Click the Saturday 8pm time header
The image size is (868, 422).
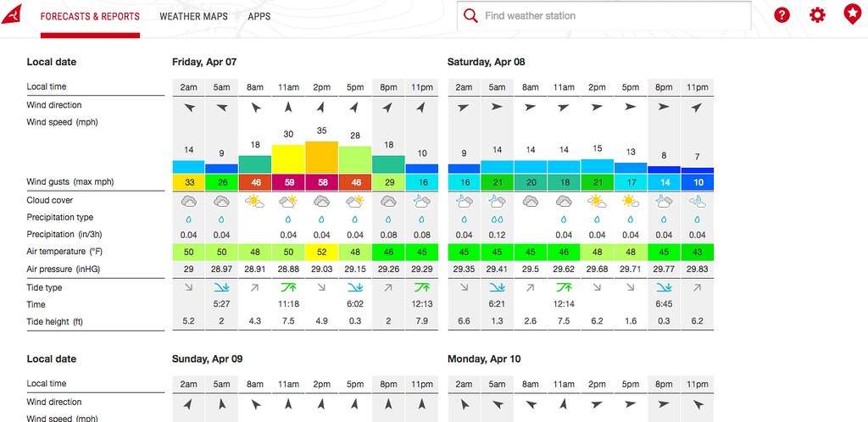click(664, 87)
